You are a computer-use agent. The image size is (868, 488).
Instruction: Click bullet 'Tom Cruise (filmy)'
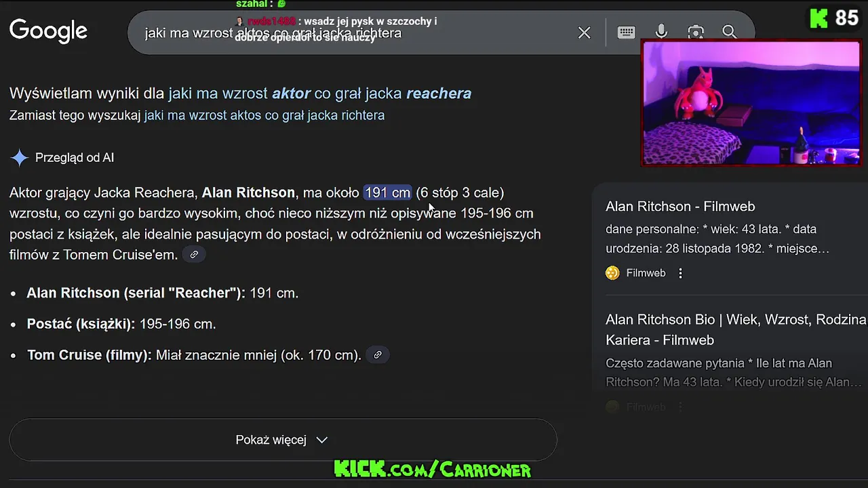click(x=194, y=354)
